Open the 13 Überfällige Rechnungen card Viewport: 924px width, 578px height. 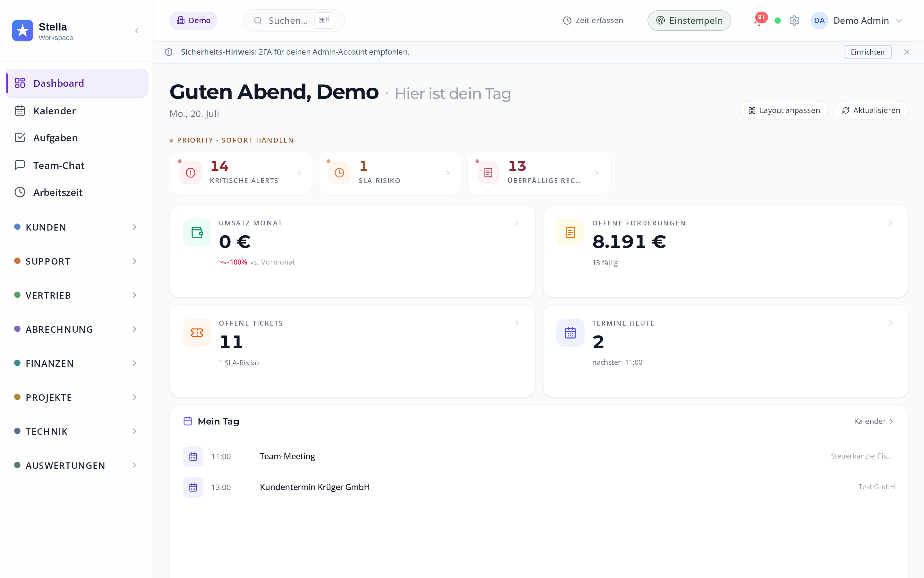pos(539,173)
